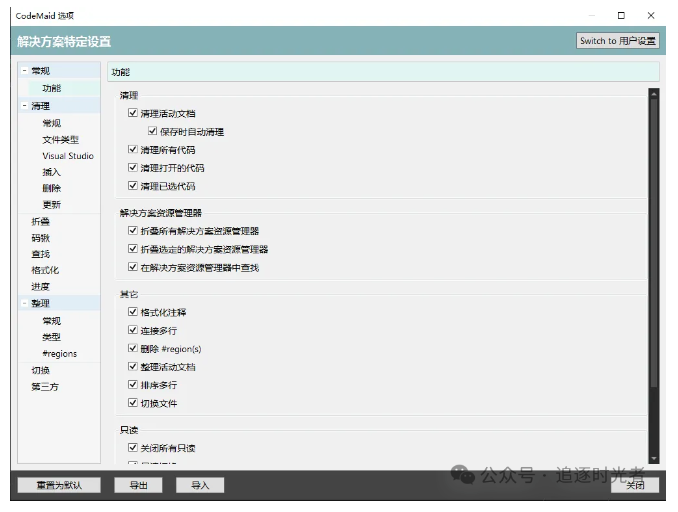Toggle the 排序多行 checkbox
The height and width of the screenshot is (512, 678).
[x=133, y=384]
